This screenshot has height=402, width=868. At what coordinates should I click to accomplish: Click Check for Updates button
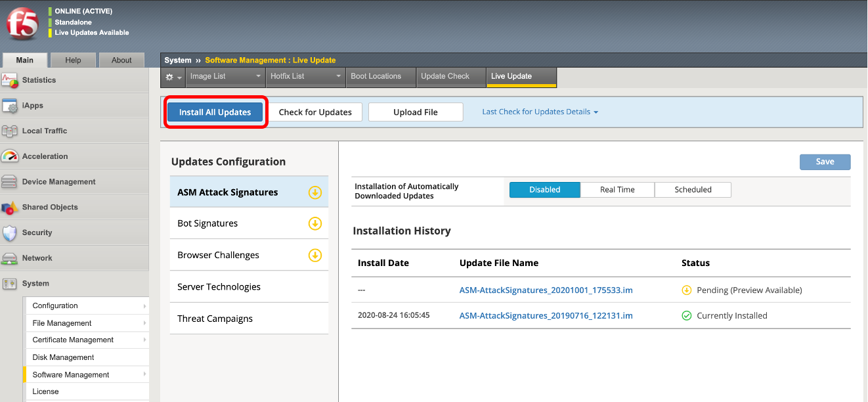coord(315,112)
